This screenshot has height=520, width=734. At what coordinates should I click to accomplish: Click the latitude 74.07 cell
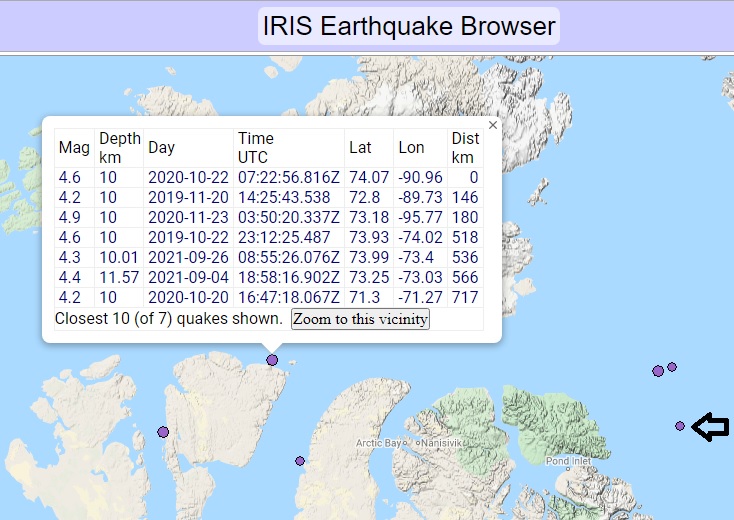(369, 177)
